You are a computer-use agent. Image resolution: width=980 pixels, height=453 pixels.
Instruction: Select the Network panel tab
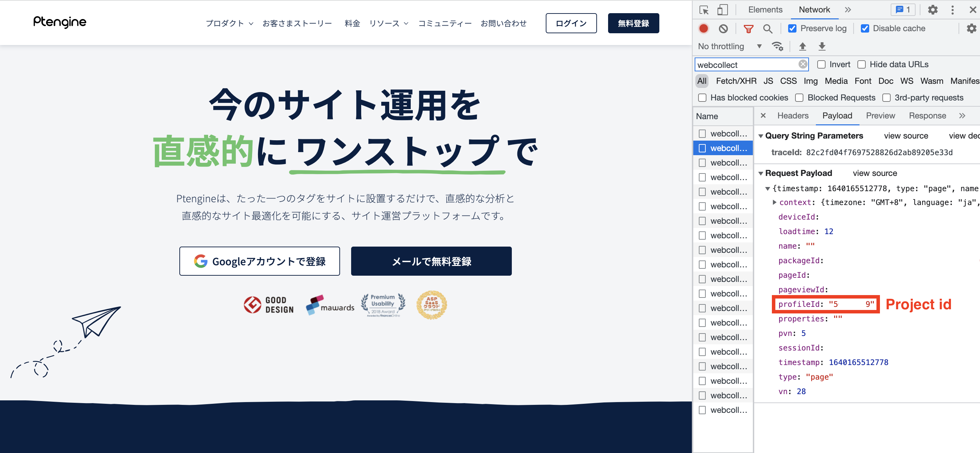point(814,10)
